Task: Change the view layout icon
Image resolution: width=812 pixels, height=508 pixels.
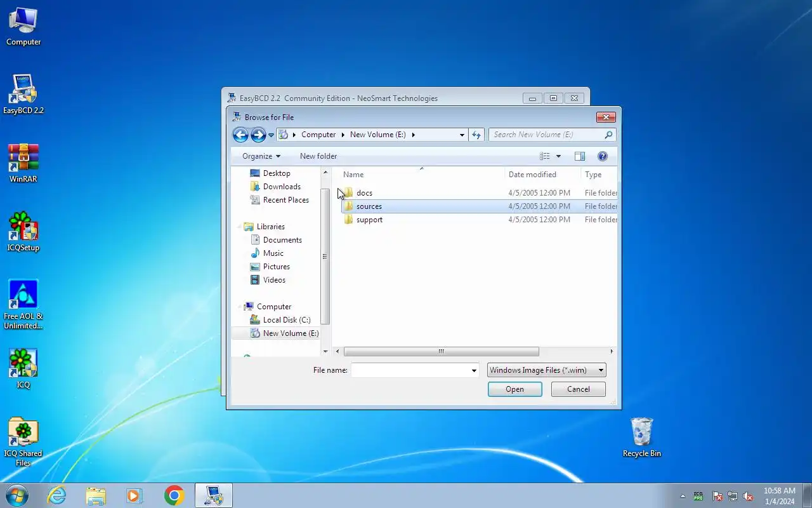Action: pos(545,156)
